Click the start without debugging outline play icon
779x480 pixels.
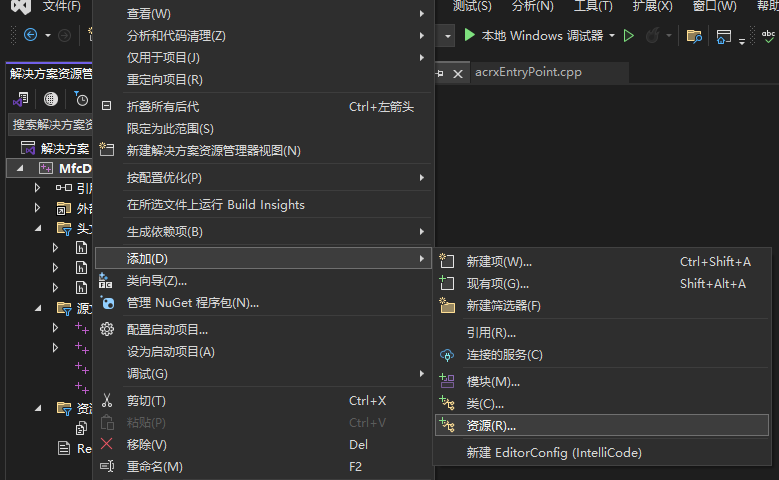click(x=628, y=36)
